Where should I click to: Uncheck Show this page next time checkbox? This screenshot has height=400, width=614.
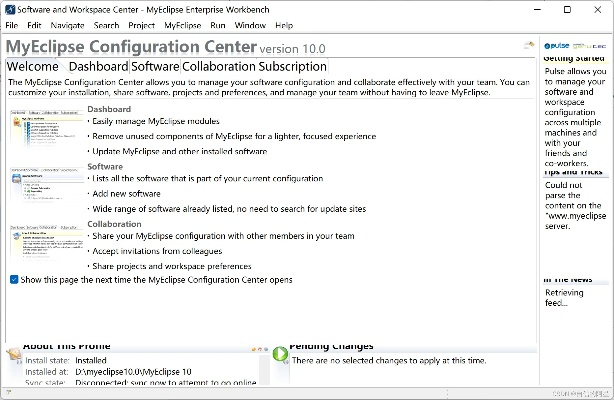[x=14, y=280]
